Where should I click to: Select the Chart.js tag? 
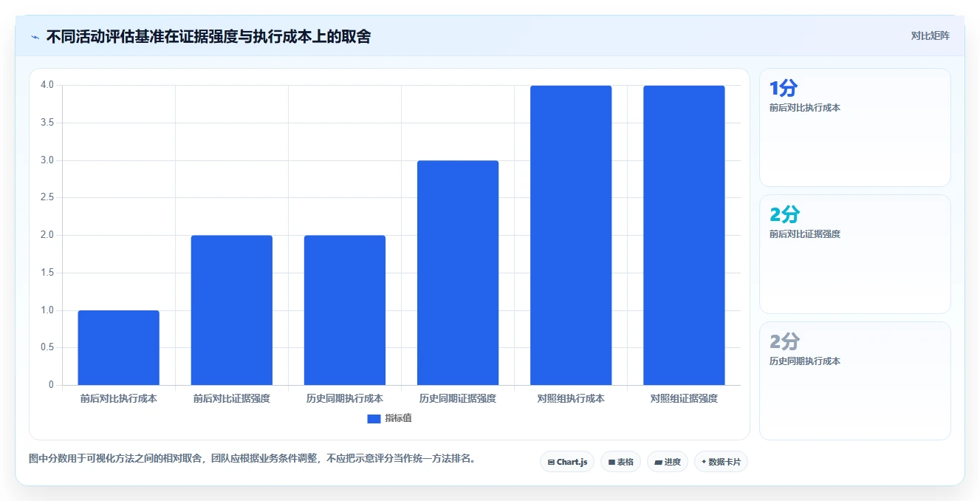(x=567, y=462)
